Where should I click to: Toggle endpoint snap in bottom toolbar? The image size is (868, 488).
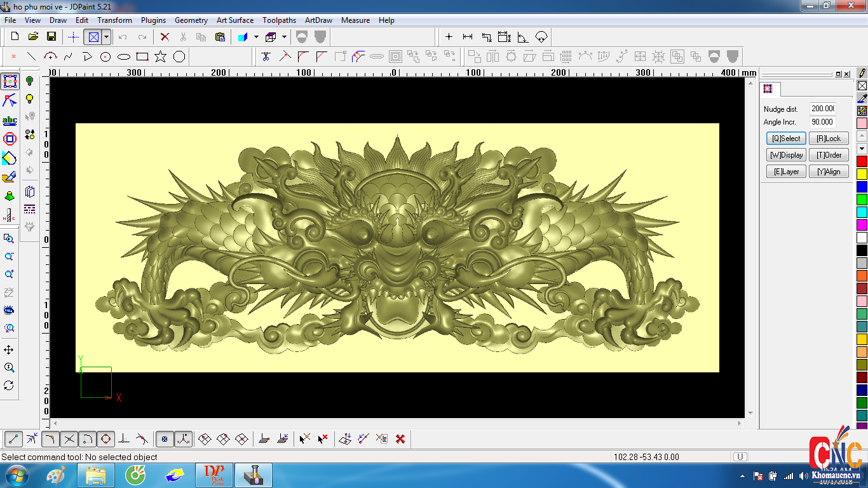point(14,439)
